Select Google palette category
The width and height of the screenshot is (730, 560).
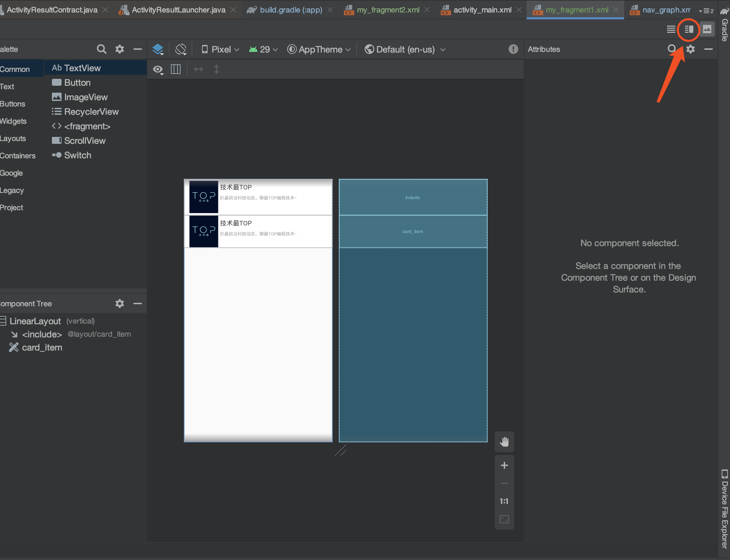[21, 173]
